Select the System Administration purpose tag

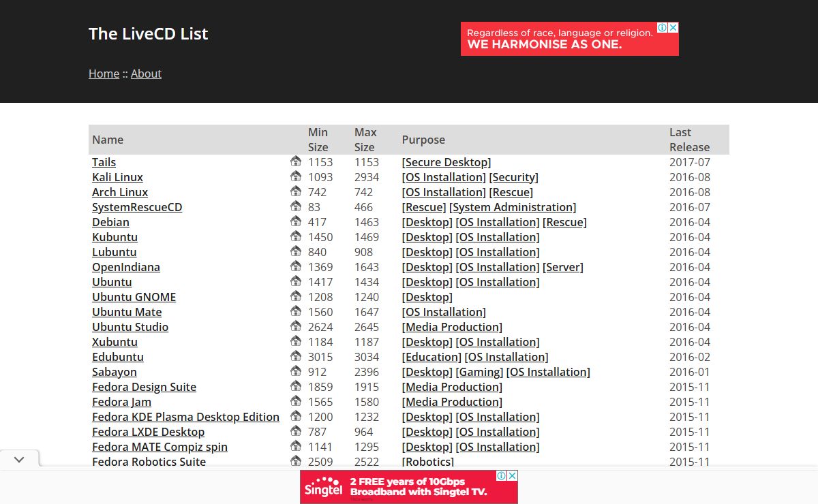pos(513,207)
